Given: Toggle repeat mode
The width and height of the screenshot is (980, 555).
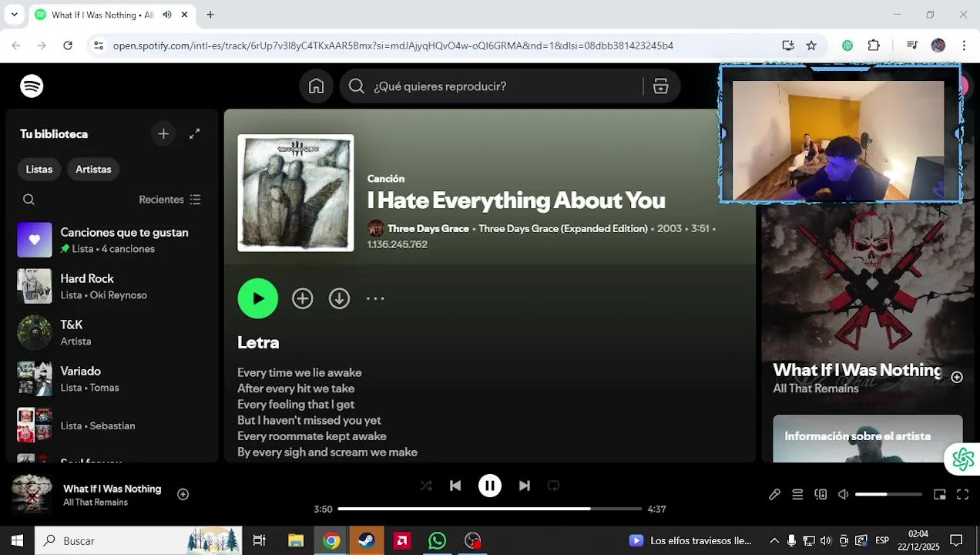Looking at the screenshot, I should pos(553,486).
